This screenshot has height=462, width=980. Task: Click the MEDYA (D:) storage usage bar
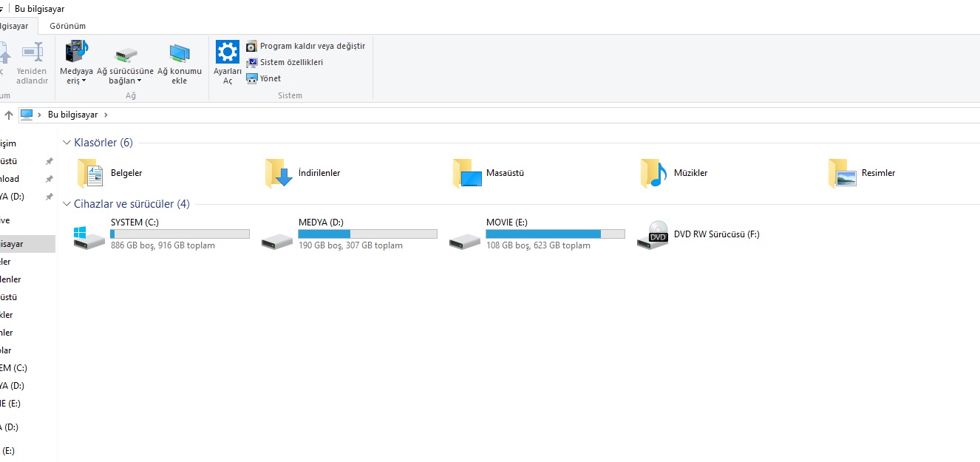(367, 234)
